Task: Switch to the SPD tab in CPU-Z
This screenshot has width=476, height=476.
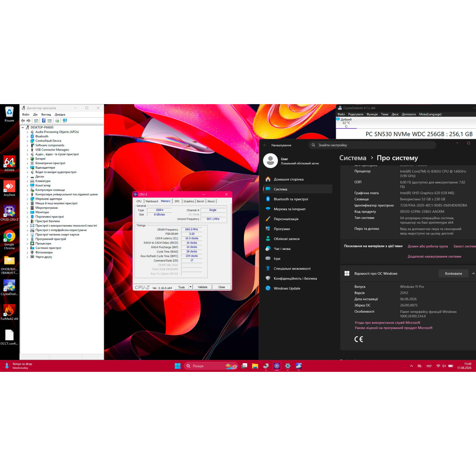Action: click(x=177, y=201)
